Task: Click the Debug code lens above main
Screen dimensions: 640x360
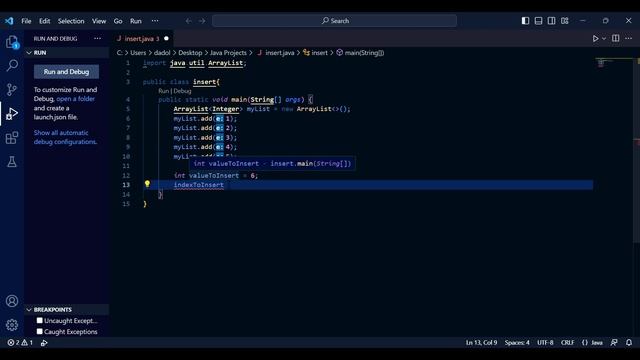Action: (x=182, y=91)
